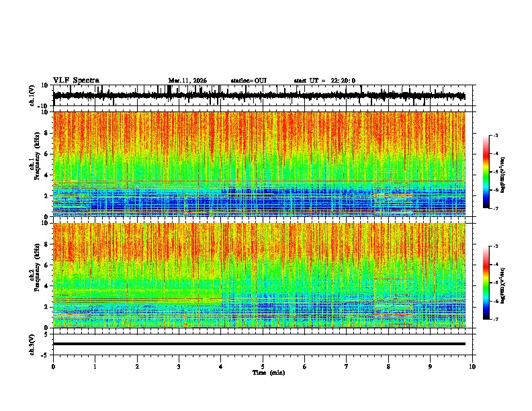
Task: Click the "9" tick on the time axis
Action: 430,367
